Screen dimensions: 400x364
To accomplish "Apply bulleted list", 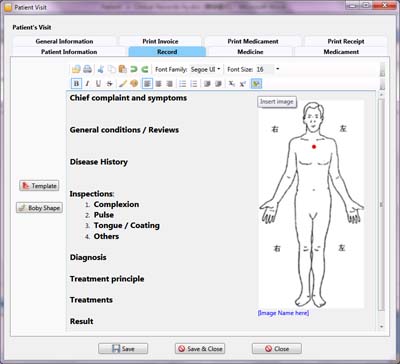I will tap(182, 84).
